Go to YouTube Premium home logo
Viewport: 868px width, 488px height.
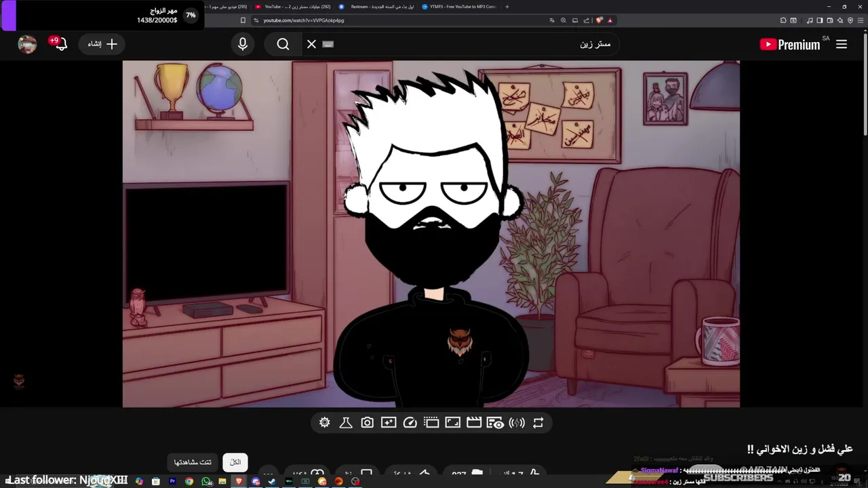790,45
